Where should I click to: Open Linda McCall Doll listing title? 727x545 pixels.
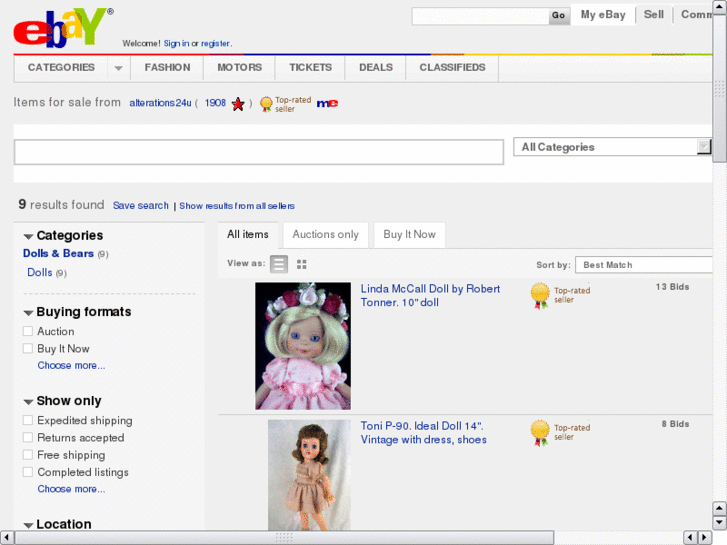click(430, 295)
